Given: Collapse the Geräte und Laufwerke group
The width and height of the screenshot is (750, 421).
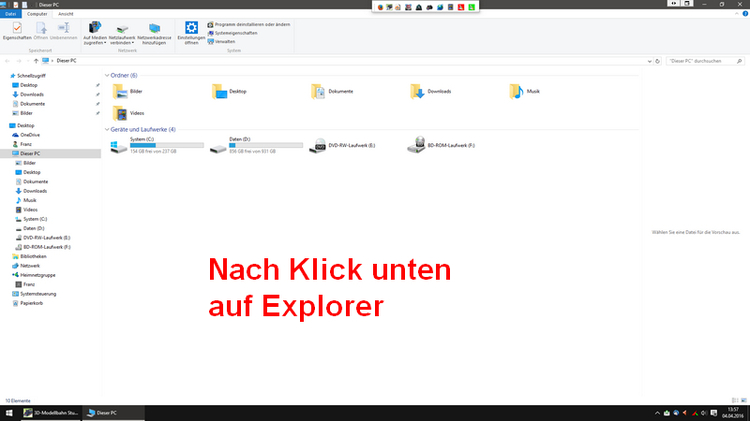Looking at the screenshot, I should pos(105,129).
